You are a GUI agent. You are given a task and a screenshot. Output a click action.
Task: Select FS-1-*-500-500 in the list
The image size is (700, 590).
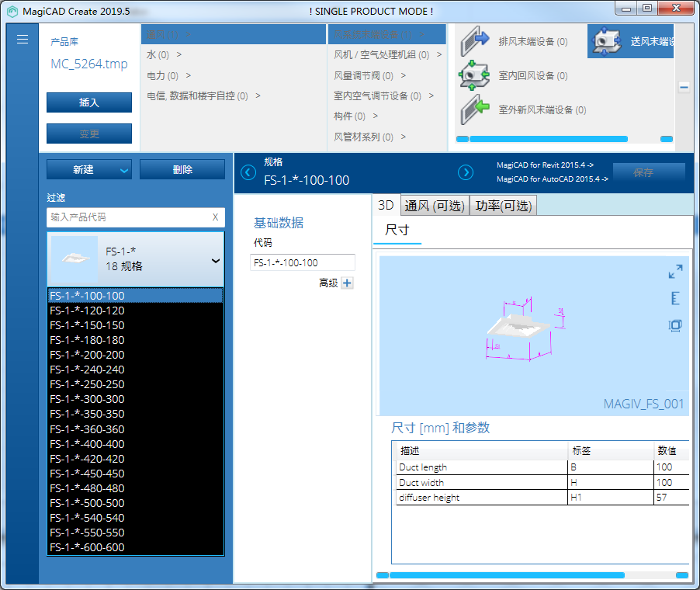tap(135, 503)
